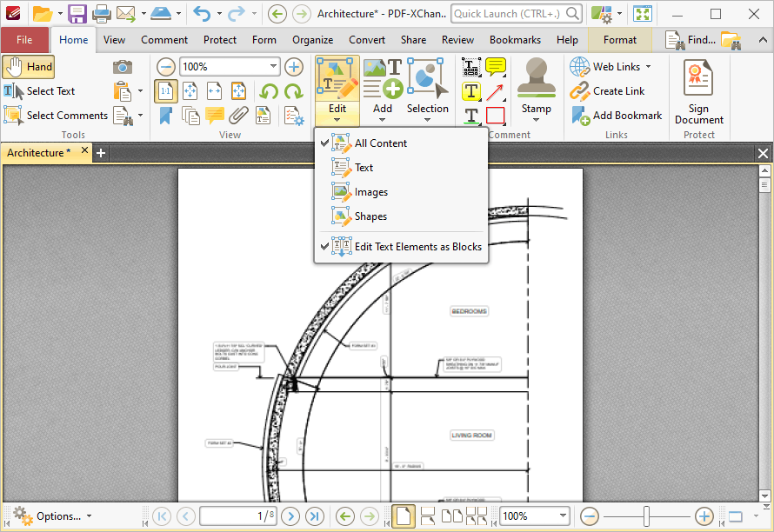Expand the Stamp dropdown
This screenshot has height=532, width=774.
pos(536,120)
